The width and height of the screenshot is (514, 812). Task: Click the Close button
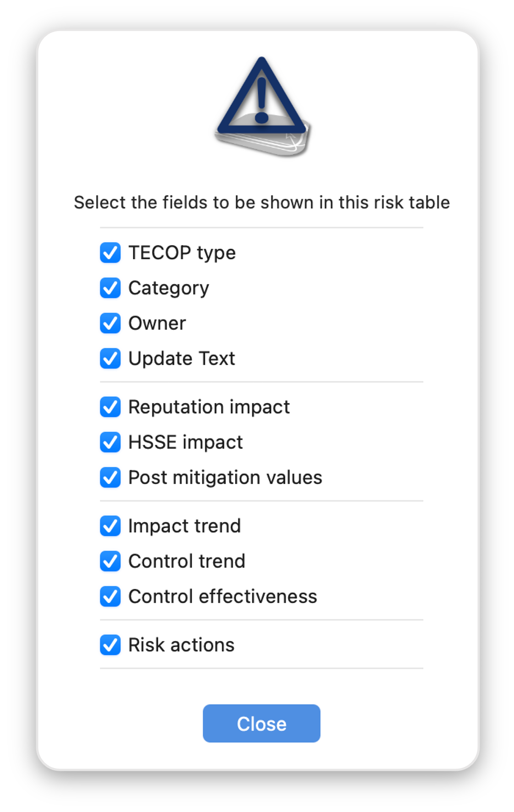[x=261, y=723]
